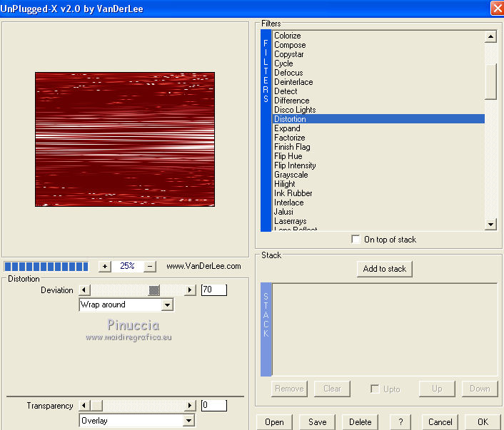Click the empty Stack list box
This screenshot has height=430, width=504.
click(385, 329)
